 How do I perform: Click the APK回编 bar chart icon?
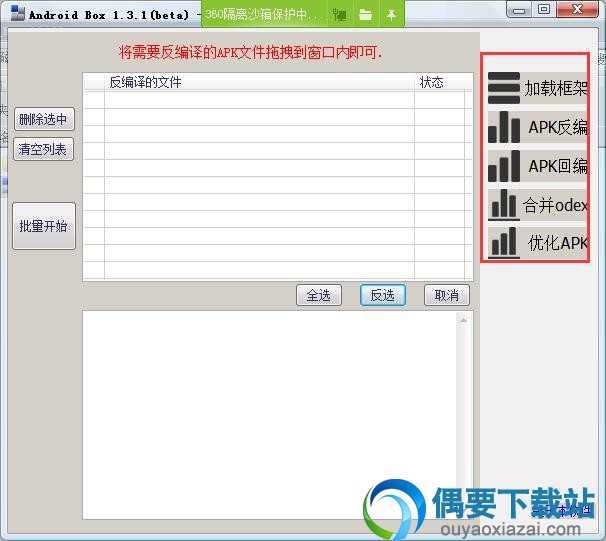tap(504, 166)
